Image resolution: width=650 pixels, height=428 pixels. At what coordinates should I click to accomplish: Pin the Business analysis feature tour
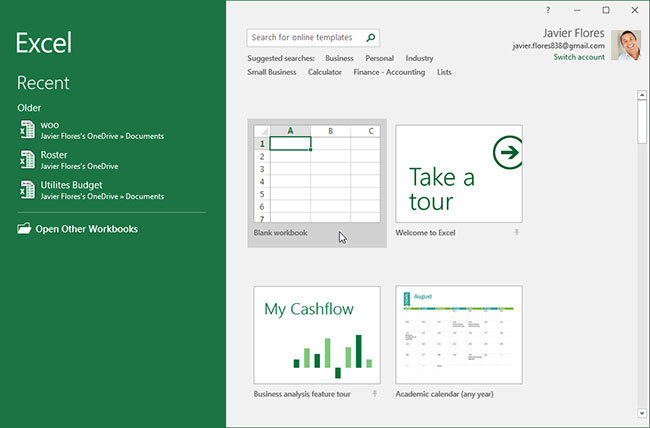click(375, 394)
